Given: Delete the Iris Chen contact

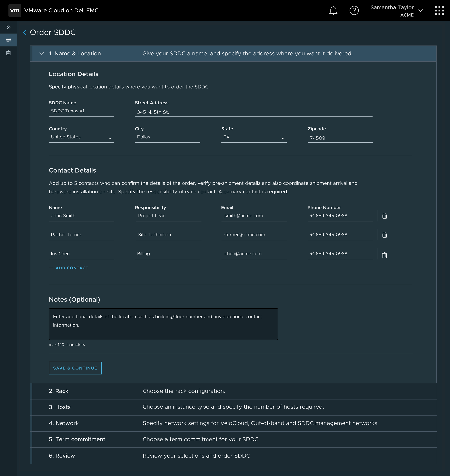Looking at the screenshot, I should [x=385, y=255].
